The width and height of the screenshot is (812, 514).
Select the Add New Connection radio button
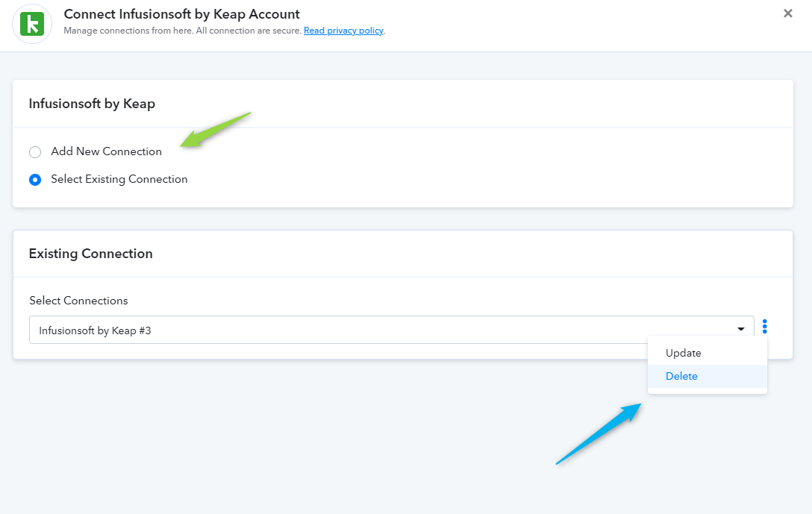coord(35,151)
